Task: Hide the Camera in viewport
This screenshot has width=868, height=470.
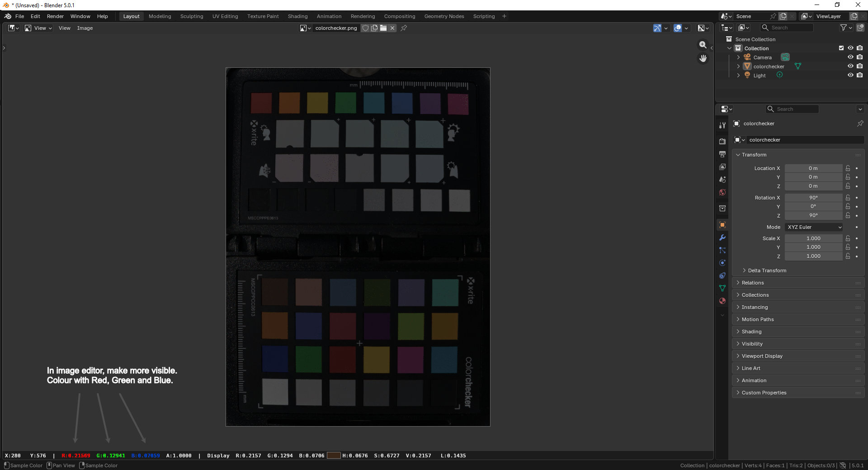Action: pos(850,57)
